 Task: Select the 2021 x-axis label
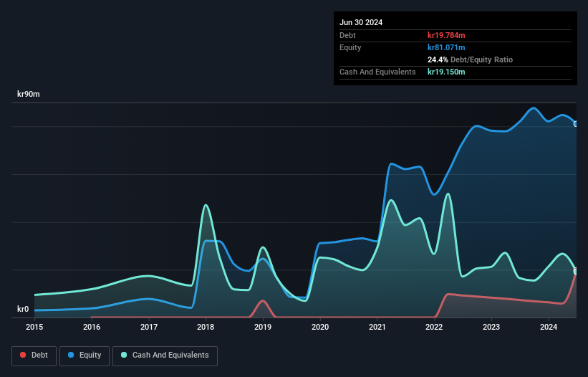377,327
